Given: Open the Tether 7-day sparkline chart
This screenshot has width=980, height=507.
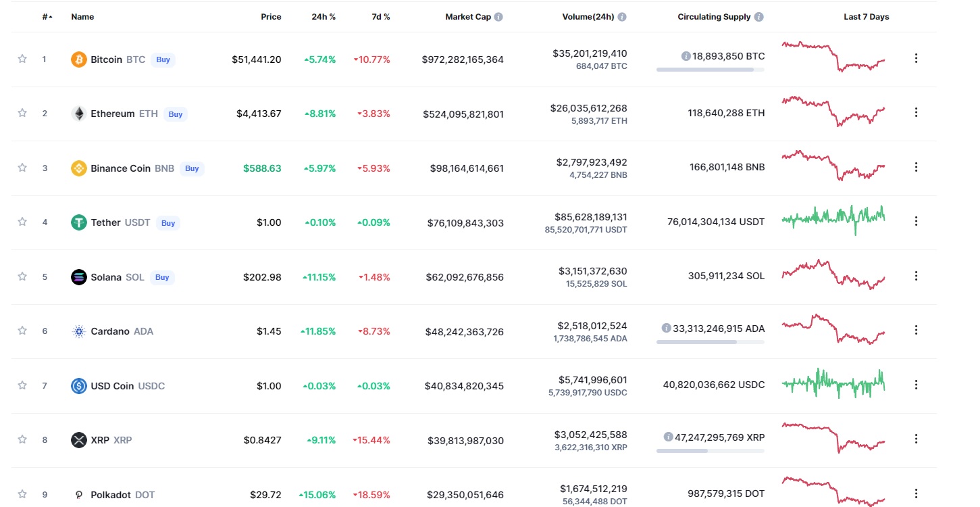Looking at the screenshot, I should pyautogui.click(x=833, y=220).
